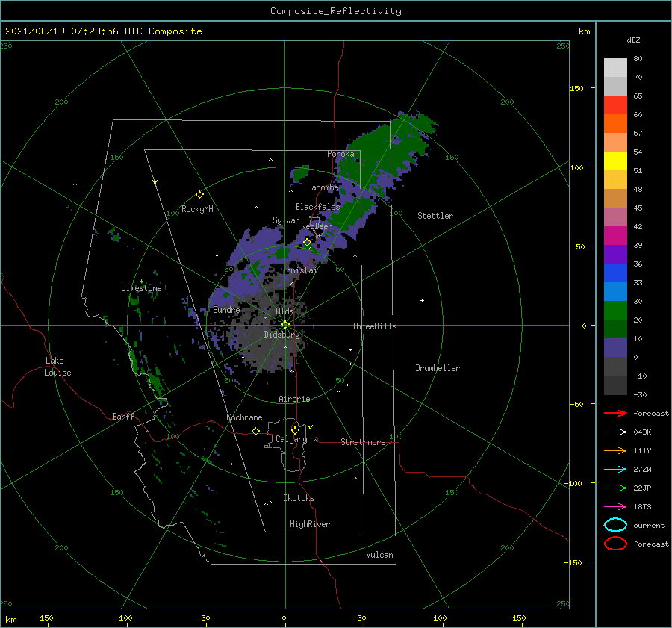The height and width of the screenshot is (628, 672).
Task: Click the Cochrane label
Action: click(244, 417)
